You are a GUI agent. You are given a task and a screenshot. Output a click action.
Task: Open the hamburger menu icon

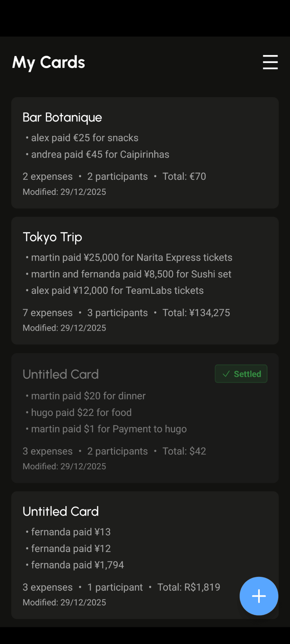tap(270, 62)
